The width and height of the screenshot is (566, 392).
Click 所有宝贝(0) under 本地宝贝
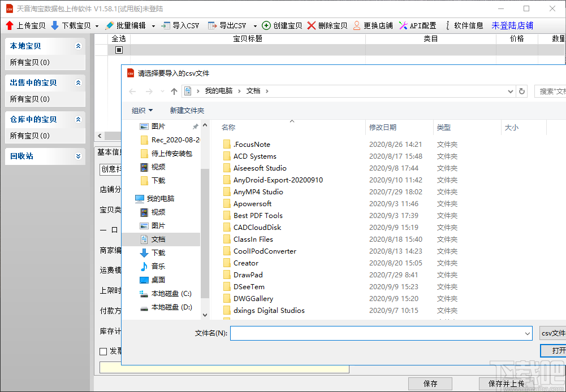[x=29, y=62]
